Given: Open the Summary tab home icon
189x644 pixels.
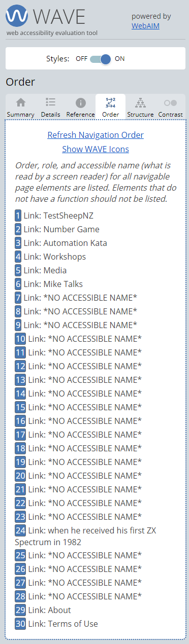Looking at the screenshot, I should click(x=20, y=102).
